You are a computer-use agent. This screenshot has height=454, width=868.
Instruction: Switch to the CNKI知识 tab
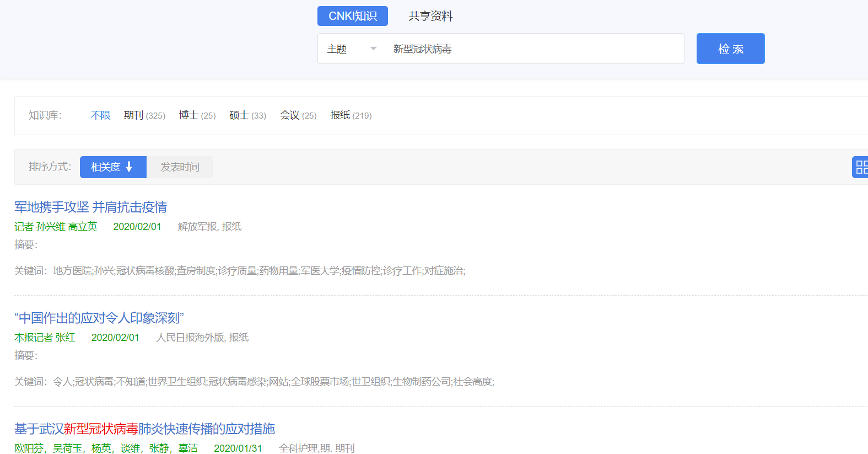(x=352, y=16)
